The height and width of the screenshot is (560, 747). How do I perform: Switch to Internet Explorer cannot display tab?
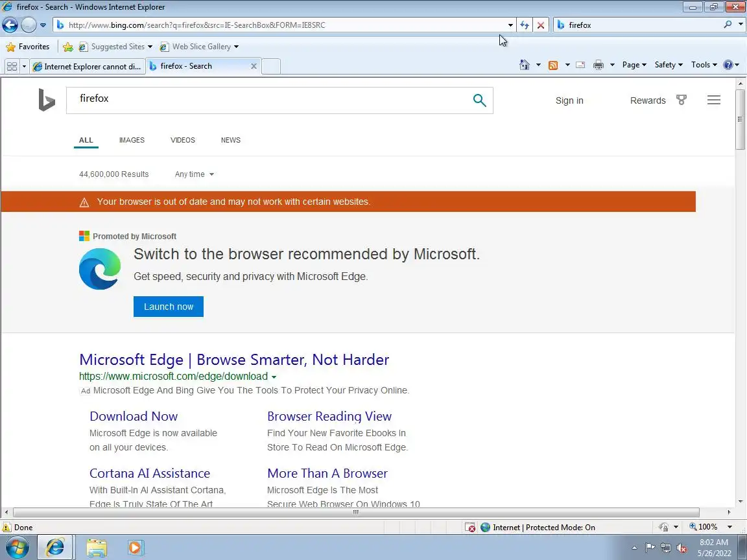pos(88,66)
